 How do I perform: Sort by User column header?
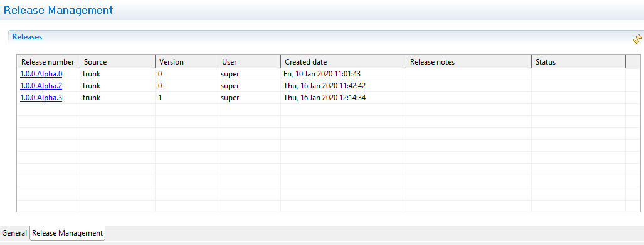click(x=250, y=62)
